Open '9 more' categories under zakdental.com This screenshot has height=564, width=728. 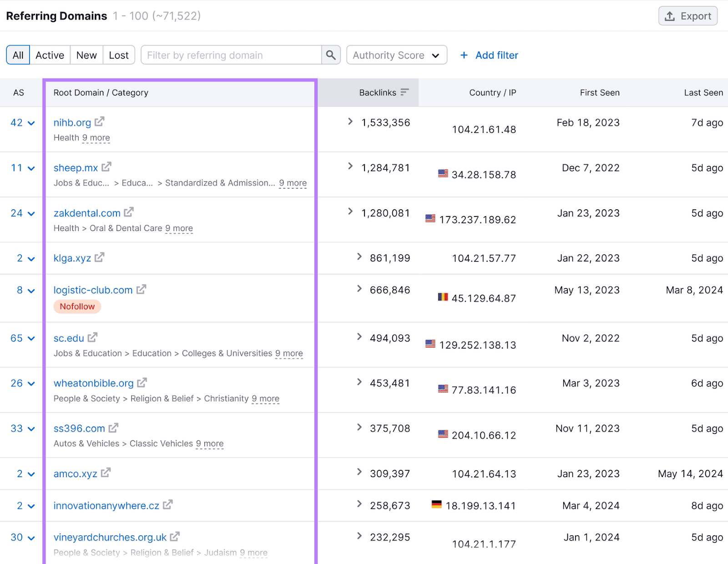point(179,228)
